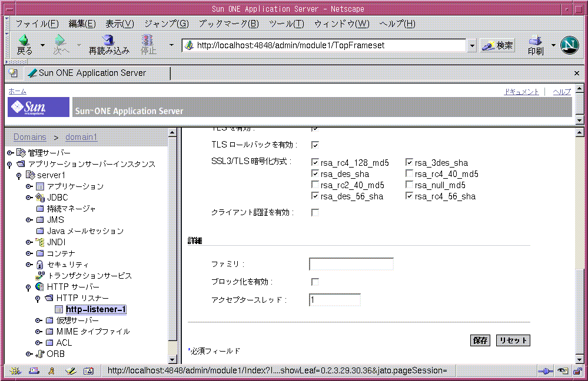
Task: Uncheck rsa_3des_sha cipher checkbox
Action: [409, 163]
